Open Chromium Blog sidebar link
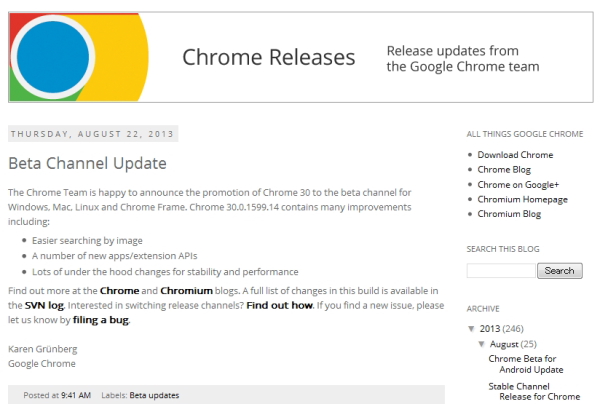Viewport: 600px width, 404px height. (x=511, y=214)
